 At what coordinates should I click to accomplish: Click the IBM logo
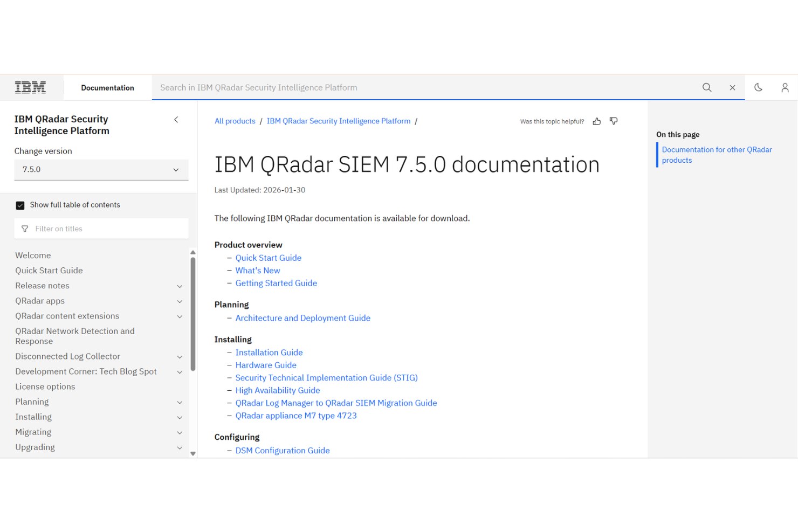(30, 87)
